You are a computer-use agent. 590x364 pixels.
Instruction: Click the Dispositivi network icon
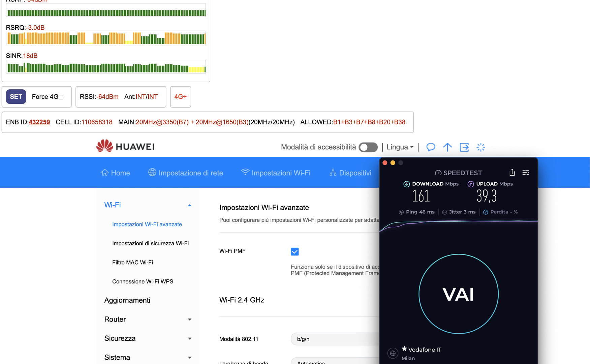click(333, 173)
